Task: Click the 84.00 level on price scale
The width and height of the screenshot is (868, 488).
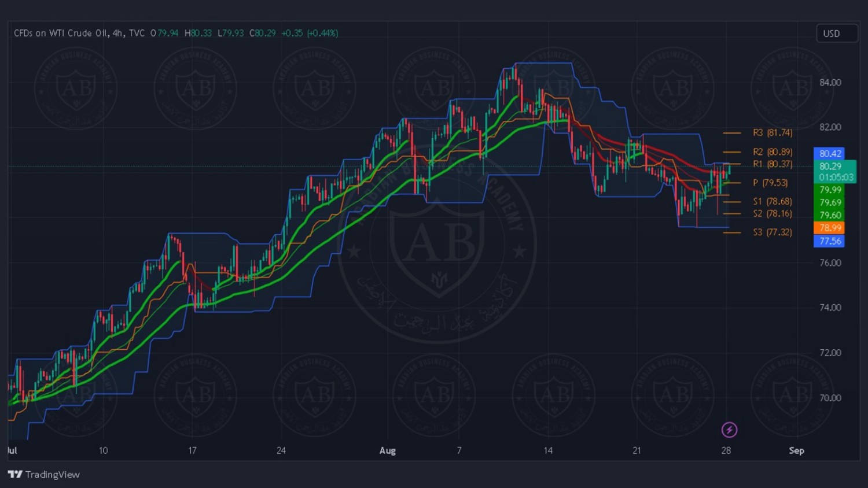Action: pyautogui.click(x=830, y=83)
